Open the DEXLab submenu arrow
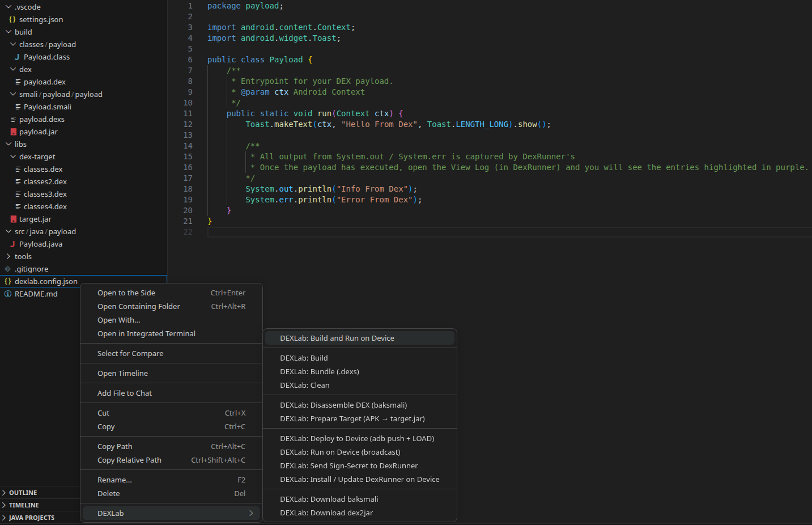 tap(251, 513)
